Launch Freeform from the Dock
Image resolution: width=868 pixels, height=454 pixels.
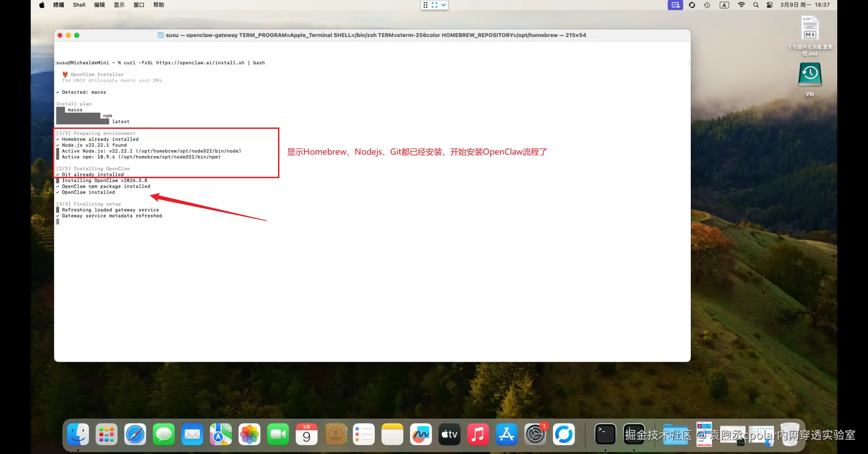[x=421, y=435]
